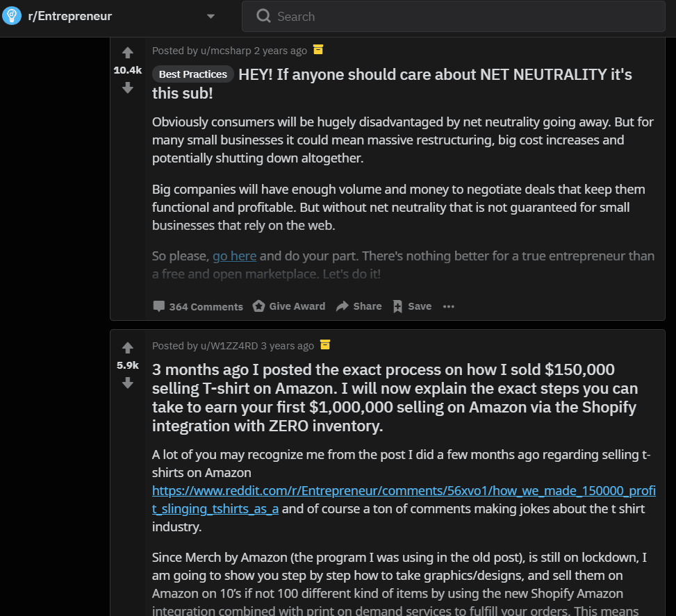
Task: Select the Best Practices flair tag
Action: click(192, 74)
